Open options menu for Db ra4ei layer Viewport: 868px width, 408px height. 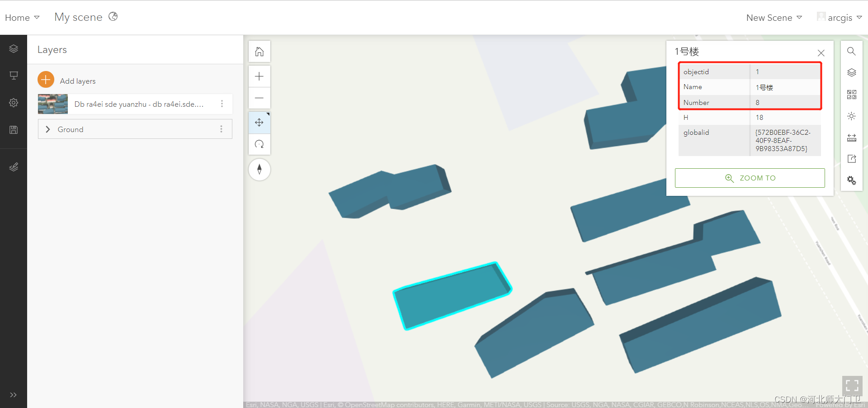pos(222,104)
